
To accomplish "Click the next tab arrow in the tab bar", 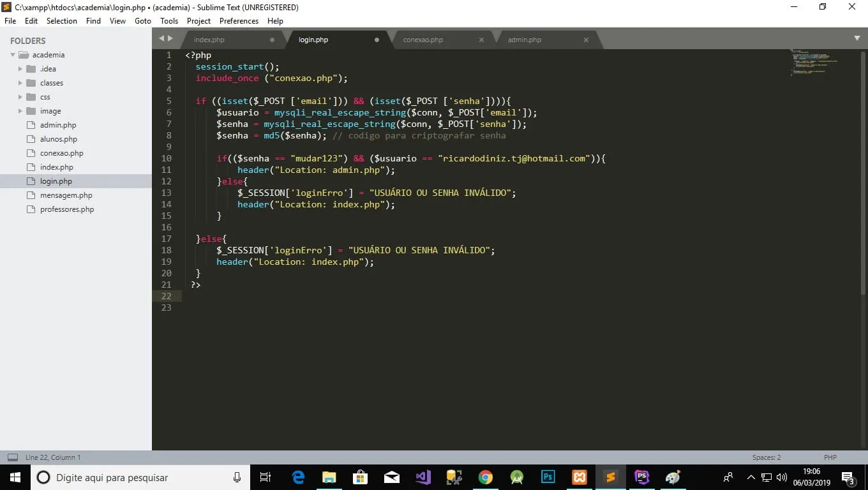I will tap(170, 39).
